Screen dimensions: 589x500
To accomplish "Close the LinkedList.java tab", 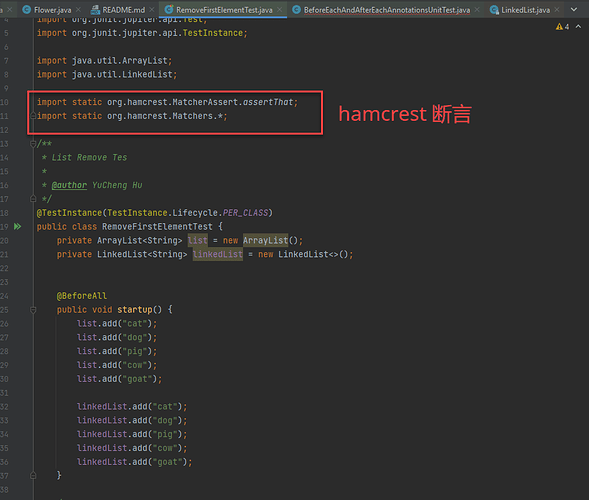I will [557, 9].
